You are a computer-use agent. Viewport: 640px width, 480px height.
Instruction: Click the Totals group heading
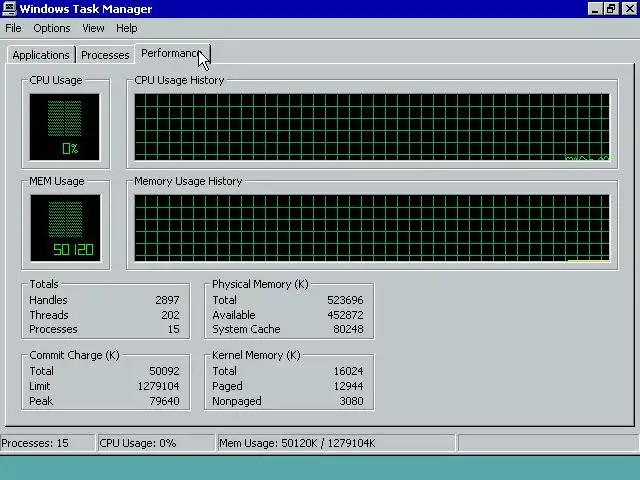(44, 284)
